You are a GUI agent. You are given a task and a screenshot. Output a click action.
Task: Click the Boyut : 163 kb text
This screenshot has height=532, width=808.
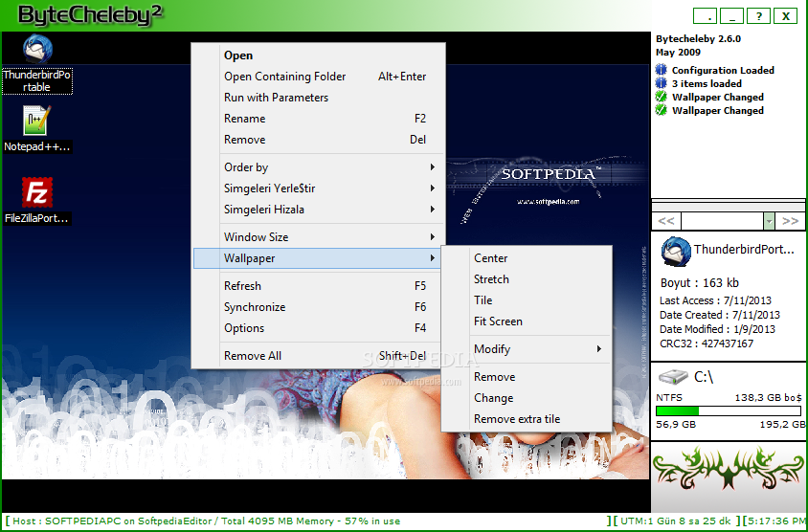click(699, 282)
